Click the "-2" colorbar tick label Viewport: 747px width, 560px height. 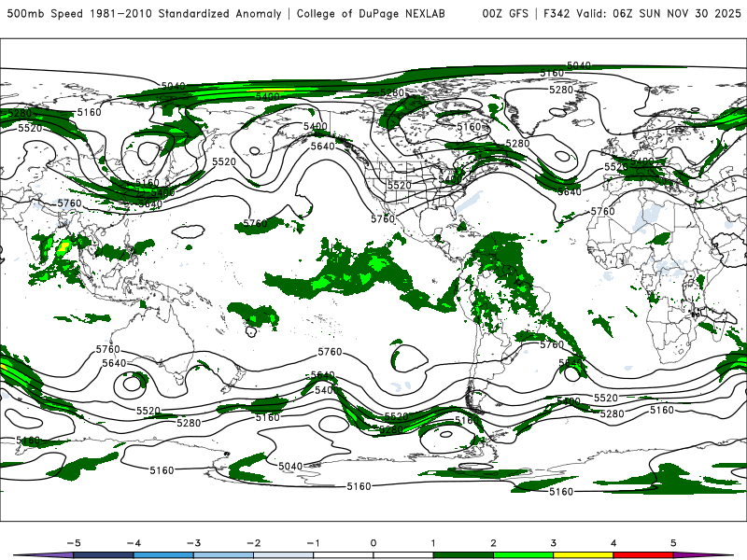pos(253,543)
